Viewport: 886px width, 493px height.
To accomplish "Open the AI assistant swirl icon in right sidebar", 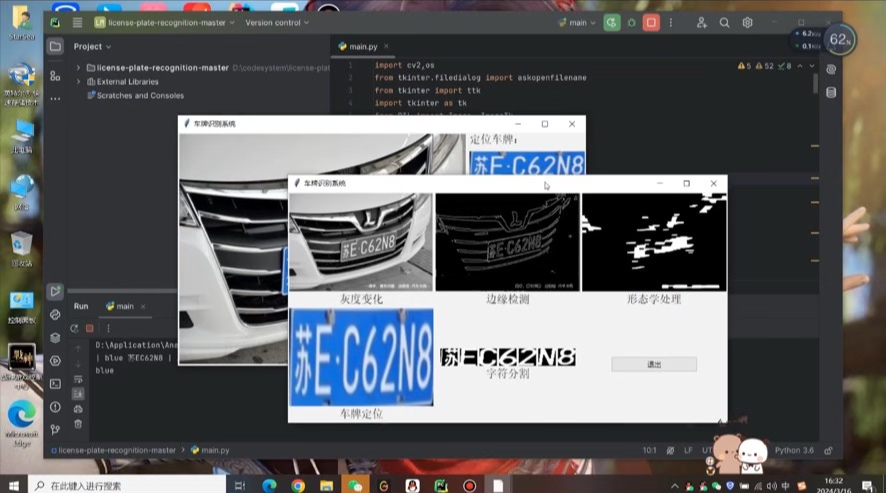I will click(831, 70).
